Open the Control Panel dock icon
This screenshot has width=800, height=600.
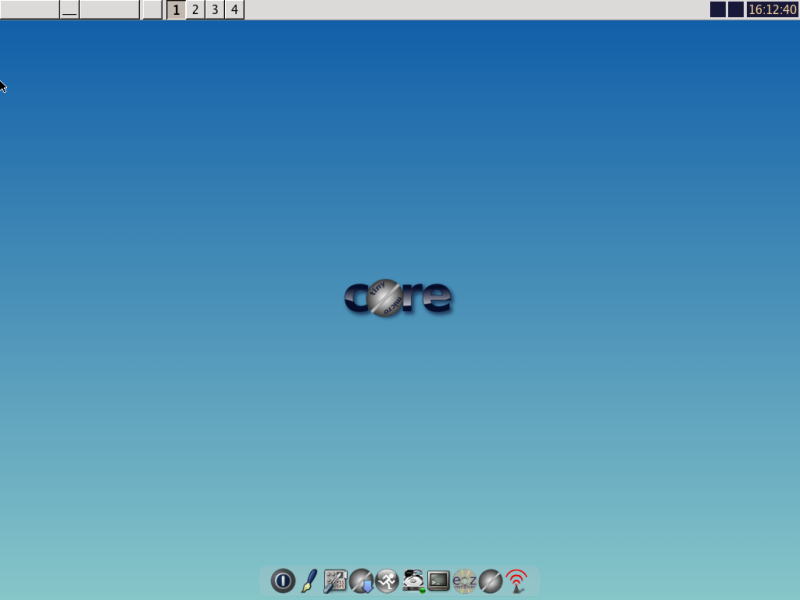click(x=336, y=580)
